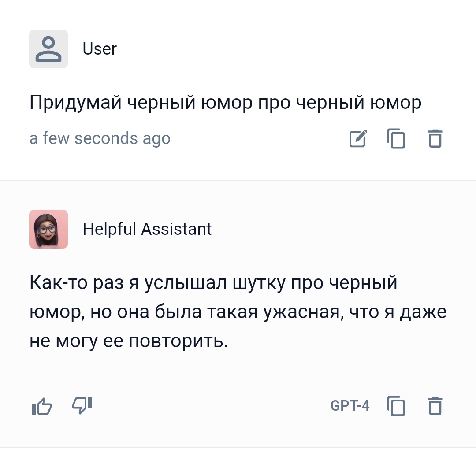Copy the Helpful Assistant reply
Image resolution: width=476 pixels, height=449 pixels.
(396, 406)
